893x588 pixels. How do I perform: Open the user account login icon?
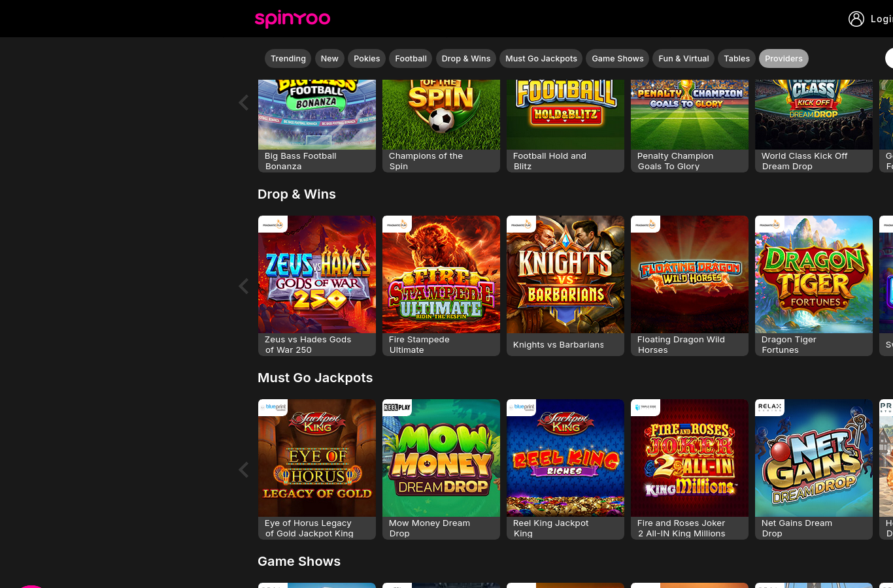tap(856, 19)
